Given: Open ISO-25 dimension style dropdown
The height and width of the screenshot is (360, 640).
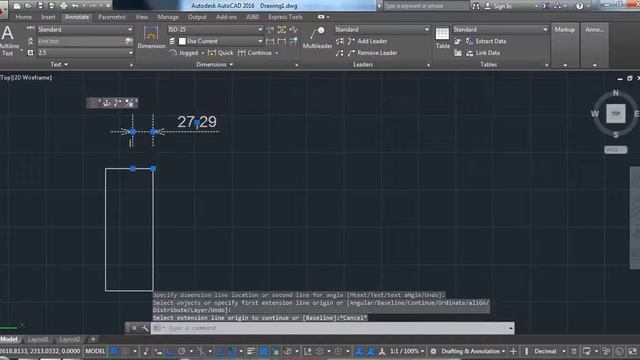Looking at the screenshot, I should (215, 29).
